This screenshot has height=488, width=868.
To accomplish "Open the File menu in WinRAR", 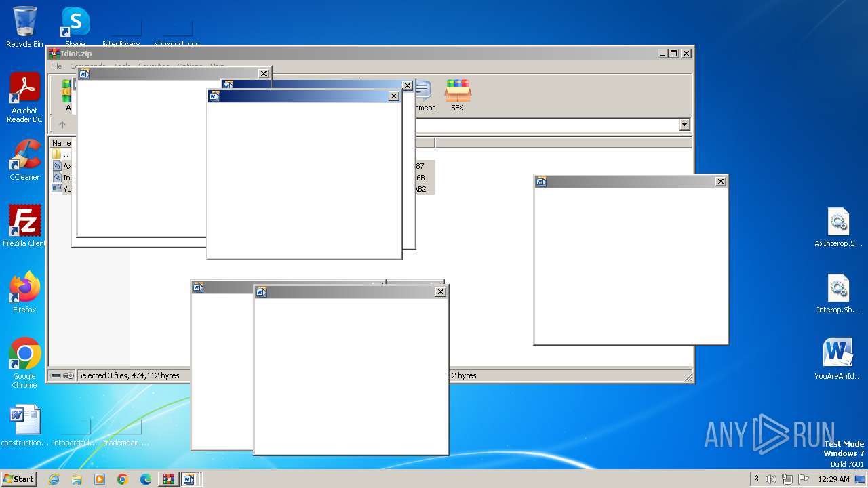I will pos(56,66).
